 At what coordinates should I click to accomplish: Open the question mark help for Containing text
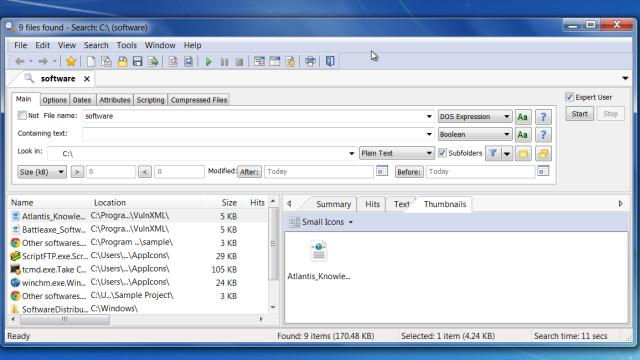(x=543, y=135)
